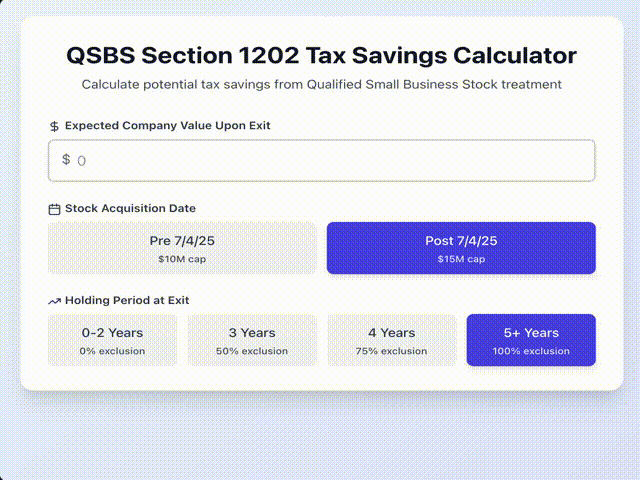Screen dimensions: 640x480
Task: Click the 50% exclusion caption text
Action: (252, 351)
